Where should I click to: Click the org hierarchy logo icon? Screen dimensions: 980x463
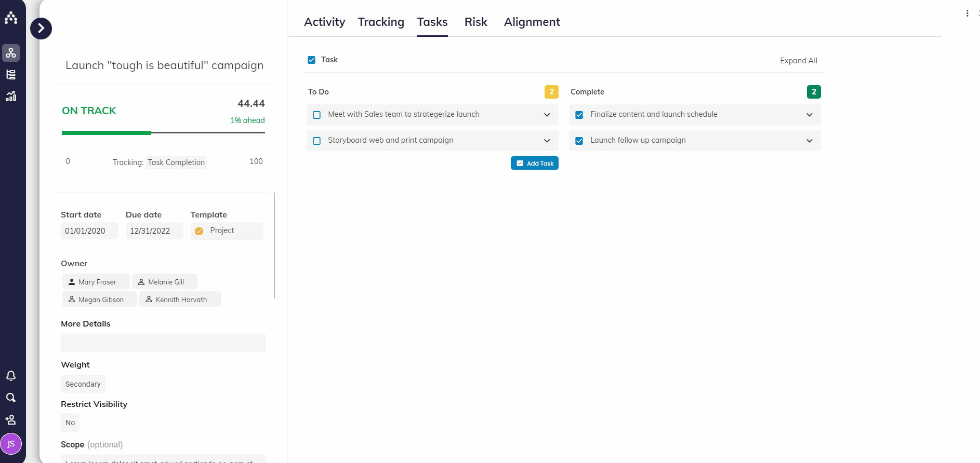[11, 18]
